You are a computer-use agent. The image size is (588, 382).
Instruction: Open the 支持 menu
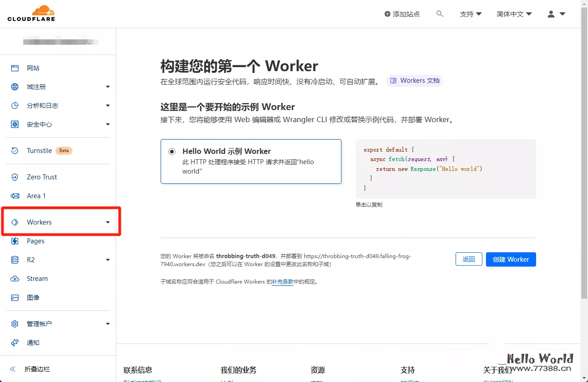pos(470,14)
